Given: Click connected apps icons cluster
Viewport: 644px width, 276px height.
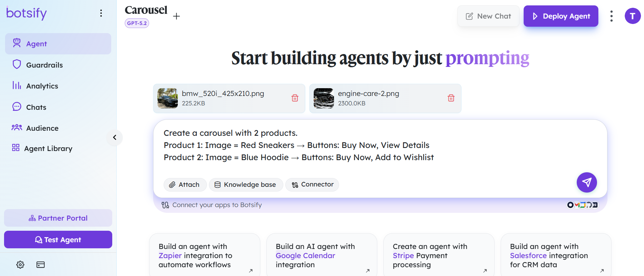Looking at the screenshot, I should point(582,205).
